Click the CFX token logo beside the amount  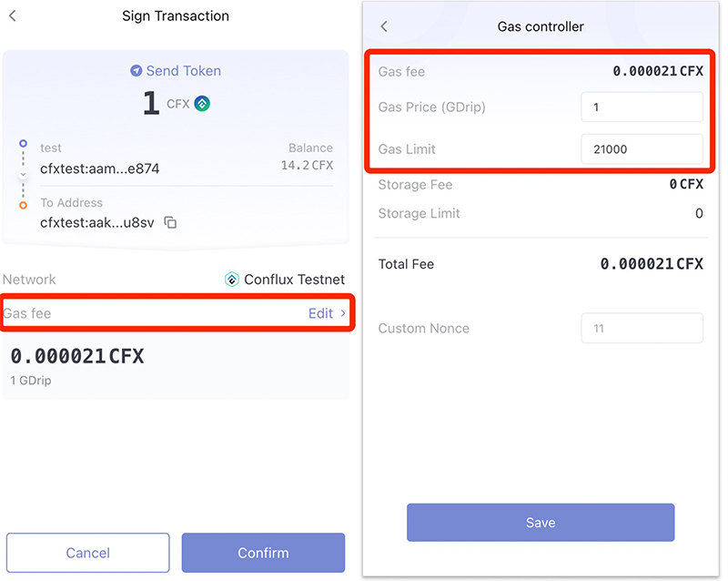202,104
